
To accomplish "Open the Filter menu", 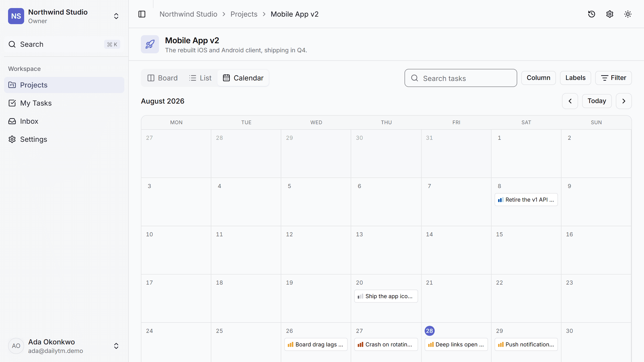I will [614, 78].
